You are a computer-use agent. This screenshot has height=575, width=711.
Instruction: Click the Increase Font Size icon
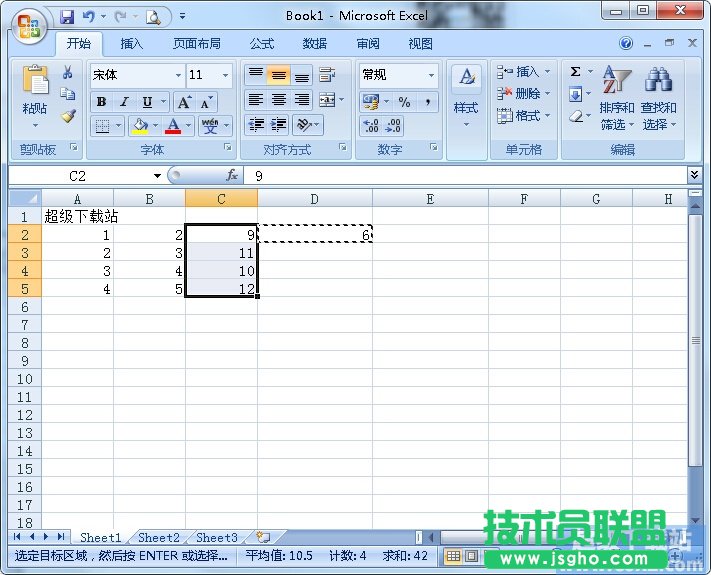click(184, 102)
